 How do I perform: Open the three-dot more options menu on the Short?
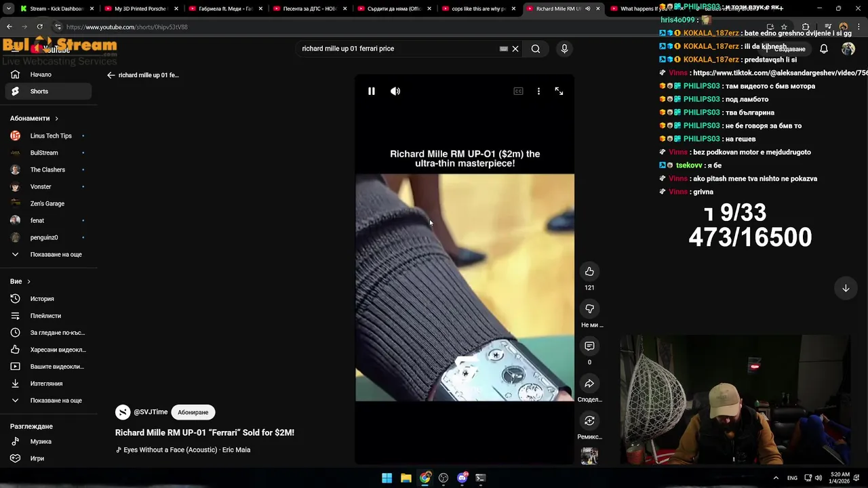click(538, 91)
